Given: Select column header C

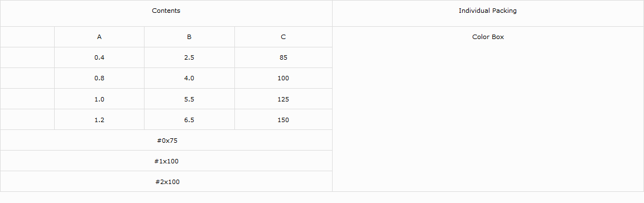Looking at the screenshot, I should (x=283, y=37).
